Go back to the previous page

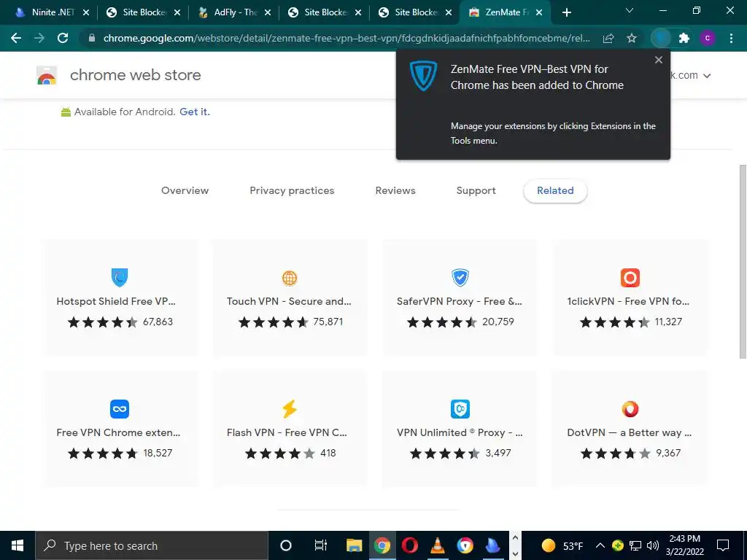tap(16, 38)
